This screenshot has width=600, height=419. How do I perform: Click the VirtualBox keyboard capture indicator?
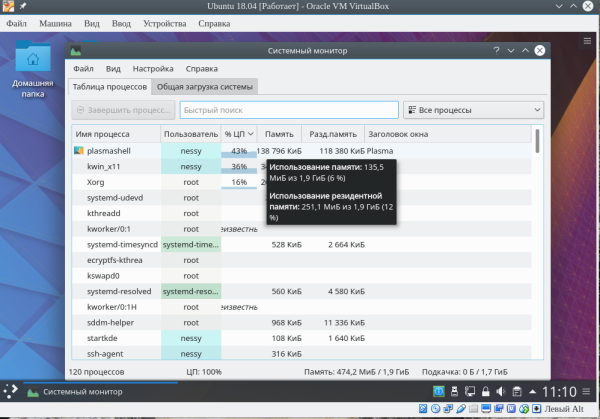(536, 409)
